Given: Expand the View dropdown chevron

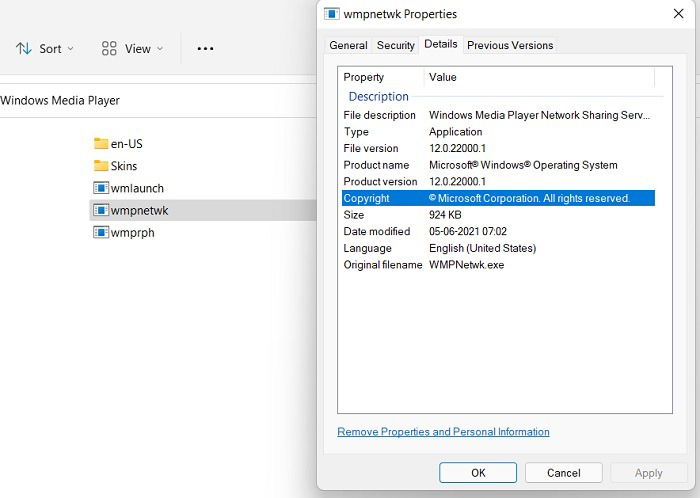Looking at the screenshot, I should pyautogui.click(x=160, y=48).
